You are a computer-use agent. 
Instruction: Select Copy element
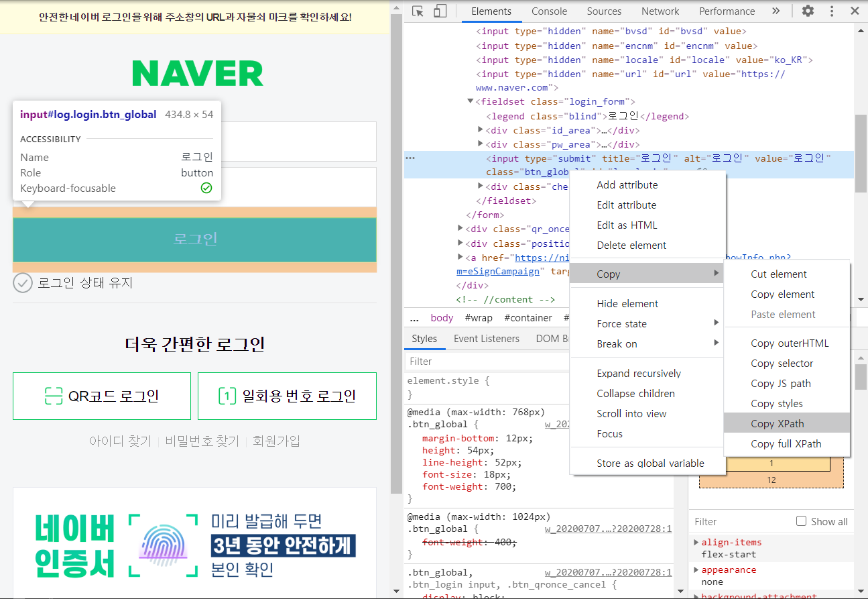click(787, 294)
